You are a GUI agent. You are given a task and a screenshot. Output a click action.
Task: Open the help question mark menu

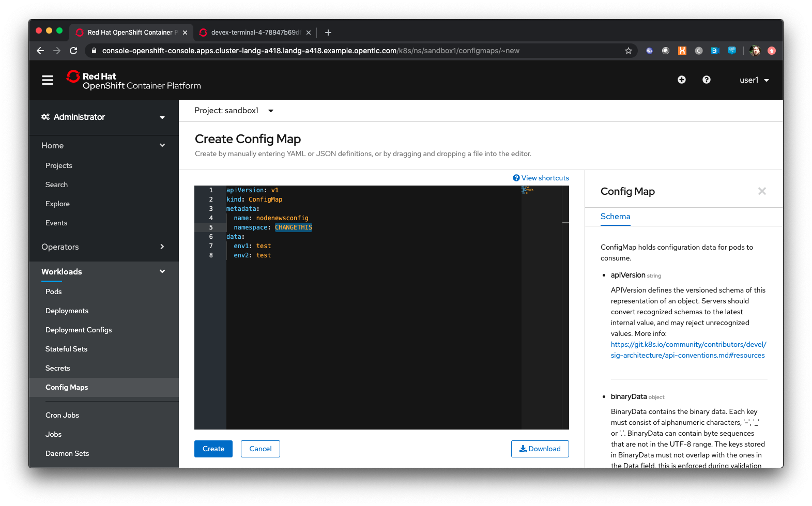tap(707, 80)
